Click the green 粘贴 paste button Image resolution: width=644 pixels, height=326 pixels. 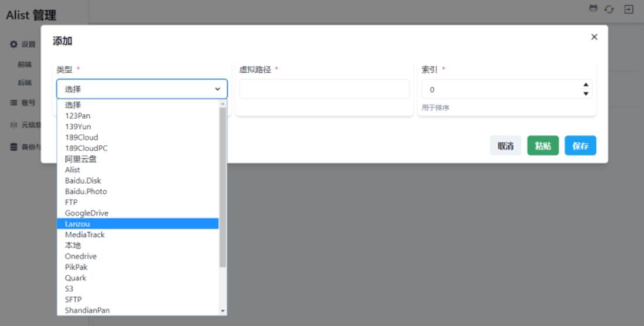[543, 146]
